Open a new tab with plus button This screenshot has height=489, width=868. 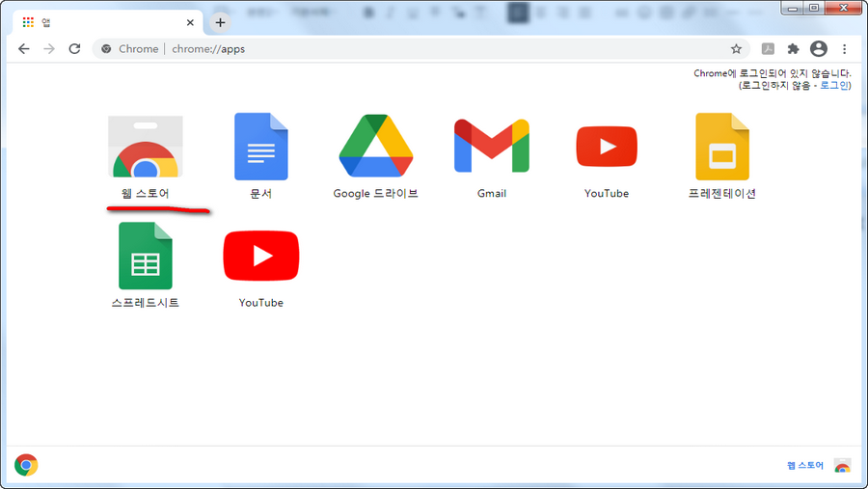pos(220,22)
